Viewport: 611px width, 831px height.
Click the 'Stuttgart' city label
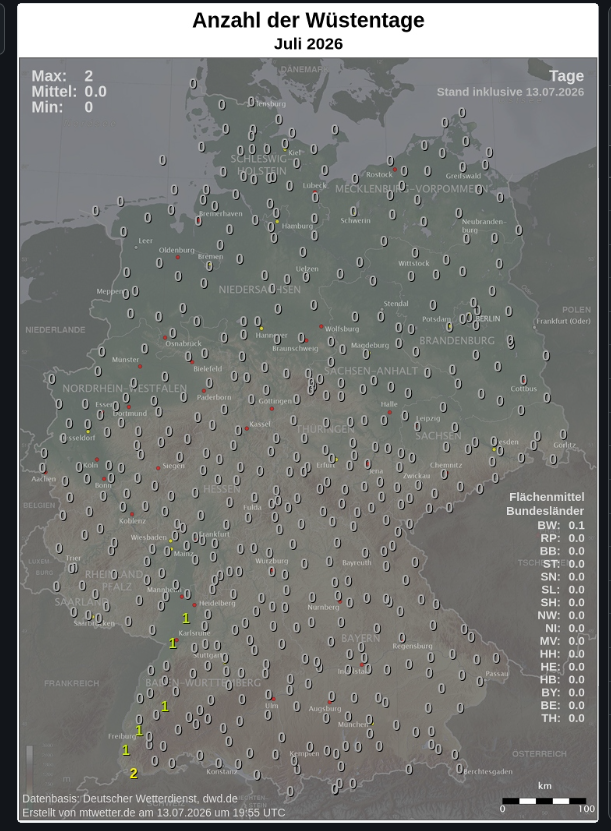(208, 655)
